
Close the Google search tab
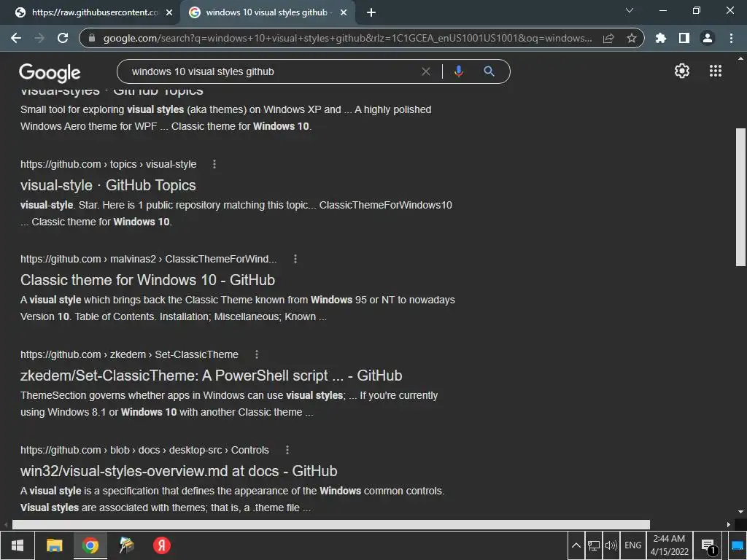344,13
